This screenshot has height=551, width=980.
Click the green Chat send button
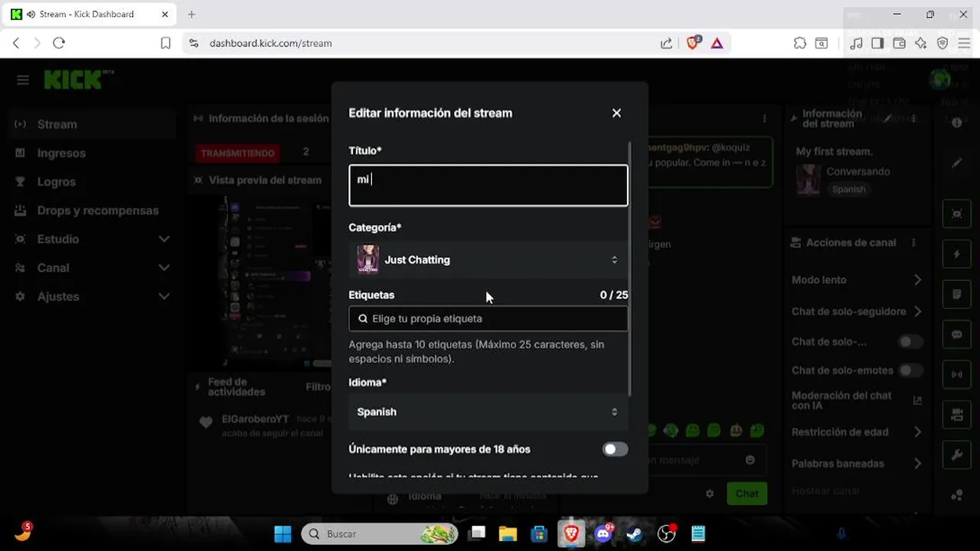tap(746, 494)
